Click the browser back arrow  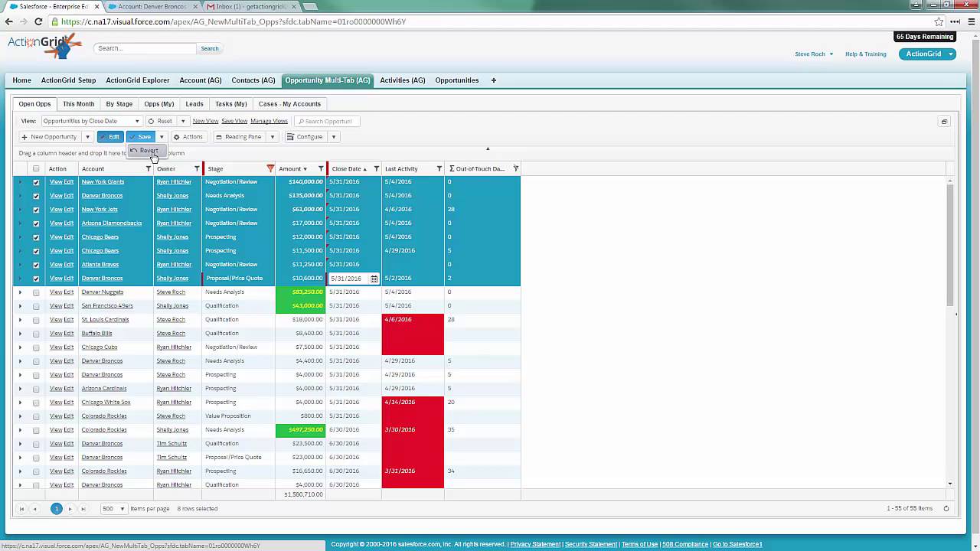[9, 21]
